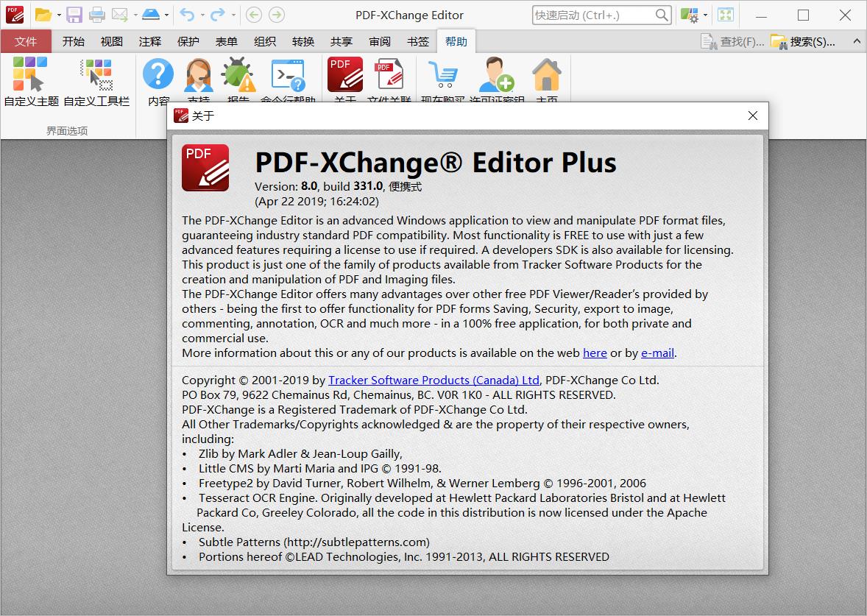Click the 'Zlib by Mark Adler' credit line

pos(300,453)
